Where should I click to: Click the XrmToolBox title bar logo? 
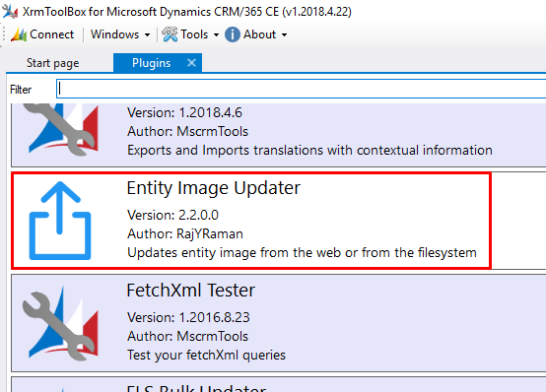coord(10,11)
